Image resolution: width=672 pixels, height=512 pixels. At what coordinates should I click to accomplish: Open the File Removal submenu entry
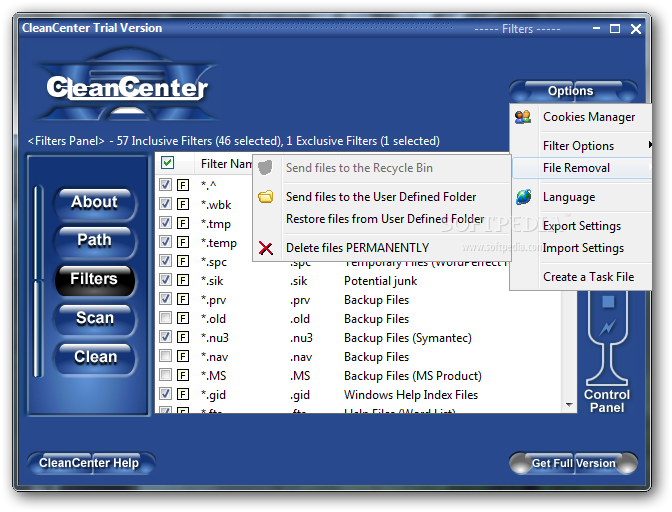[x=582, y=168]
